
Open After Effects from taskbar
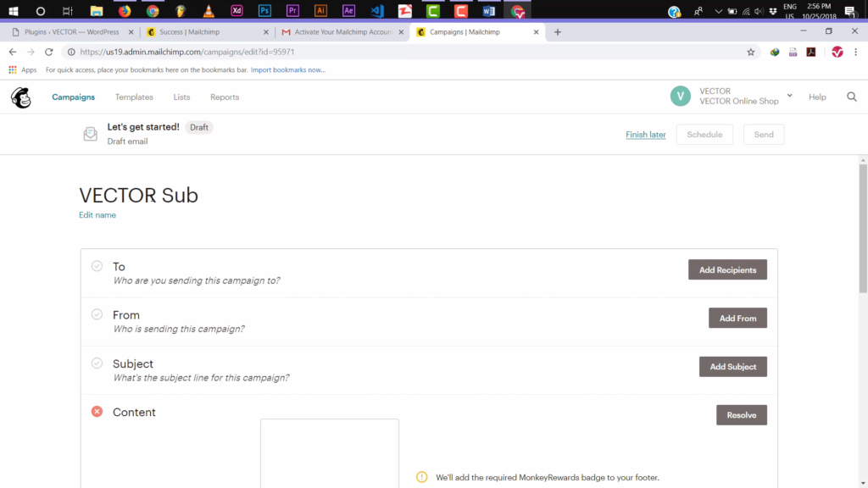pos(348,11)
